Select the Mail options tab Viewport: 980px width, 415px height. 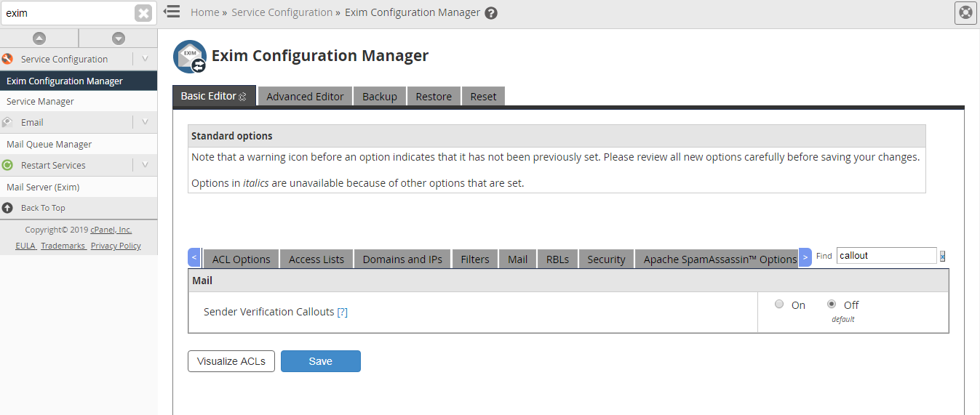point(518,259)
